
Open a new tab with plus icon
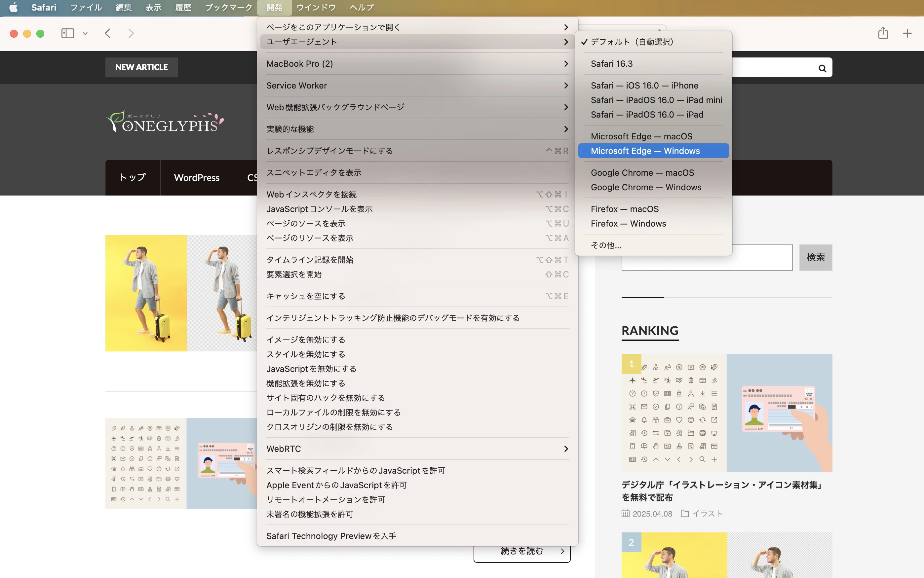907,33
